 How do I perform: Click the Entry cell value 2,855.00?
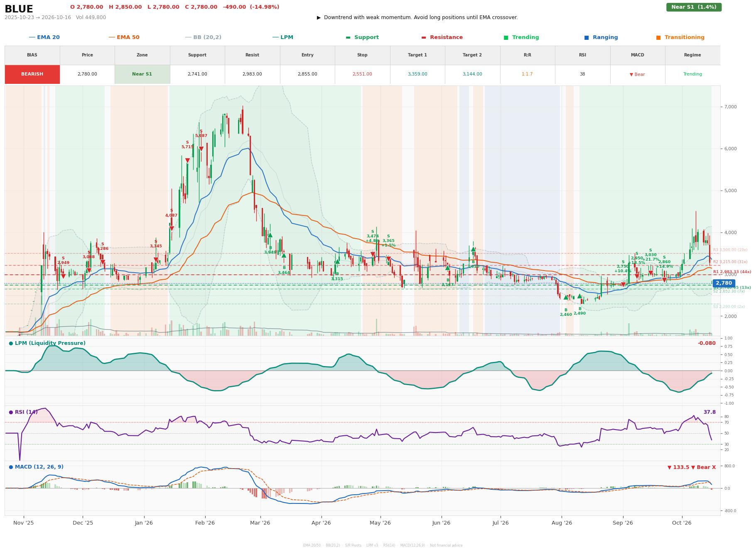(307, 74)
